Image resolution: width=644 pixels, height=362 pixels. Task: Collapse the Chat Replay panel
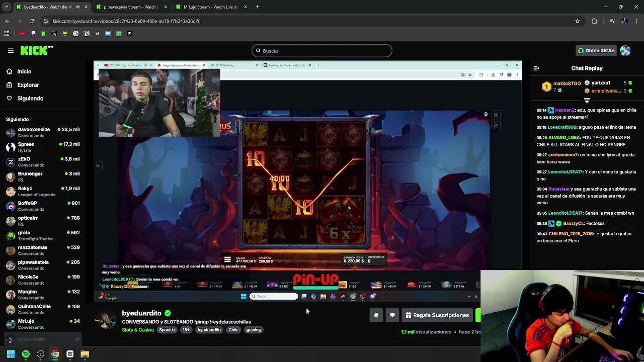point(536,68)
